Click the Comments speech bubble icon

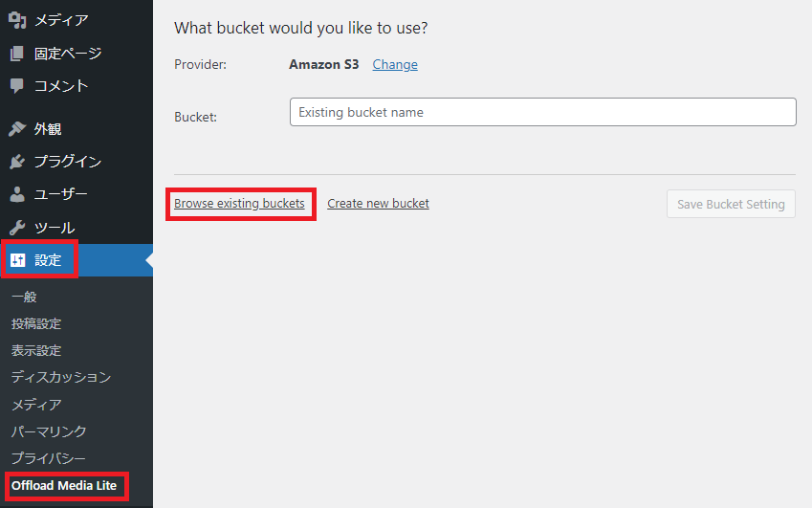[17, 86]
